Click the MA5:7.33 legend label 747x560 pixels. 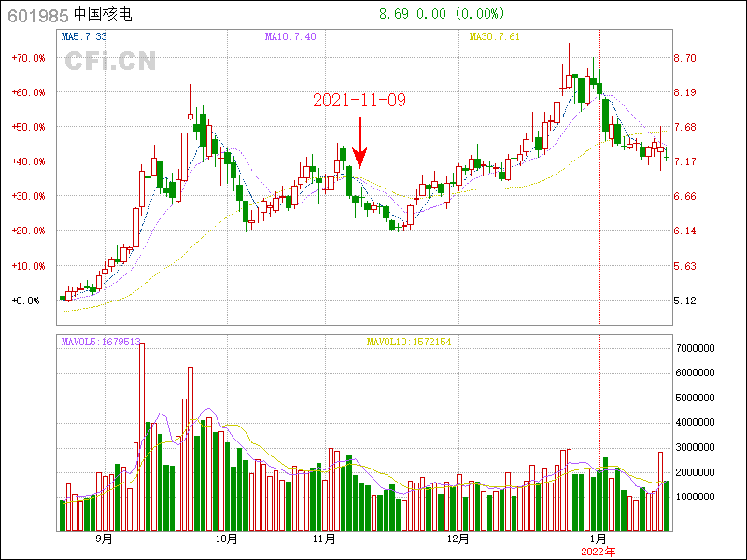[x=84, y=36]
